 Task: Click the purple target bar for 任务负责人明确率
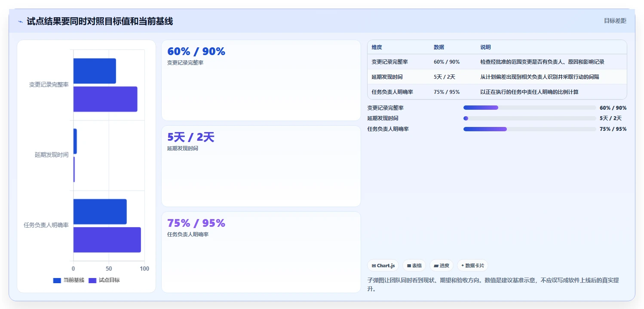107,240
